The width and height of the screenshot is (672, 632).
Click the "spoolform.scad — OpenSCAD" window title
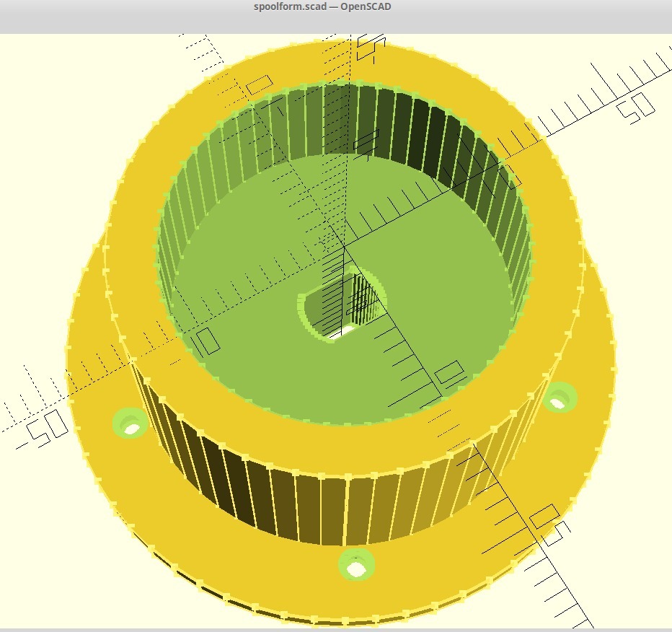323,6
